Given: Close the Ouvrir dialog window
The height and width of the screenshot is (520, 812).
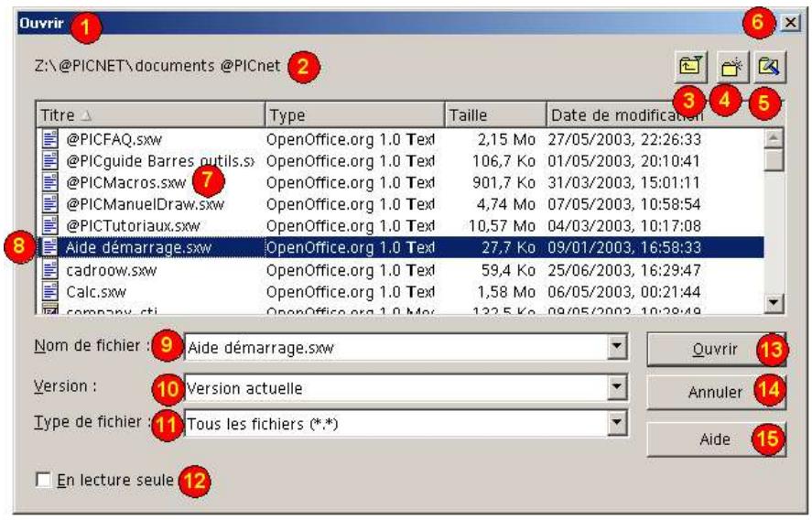Looking at the screenshot, I should click(790, 23).
